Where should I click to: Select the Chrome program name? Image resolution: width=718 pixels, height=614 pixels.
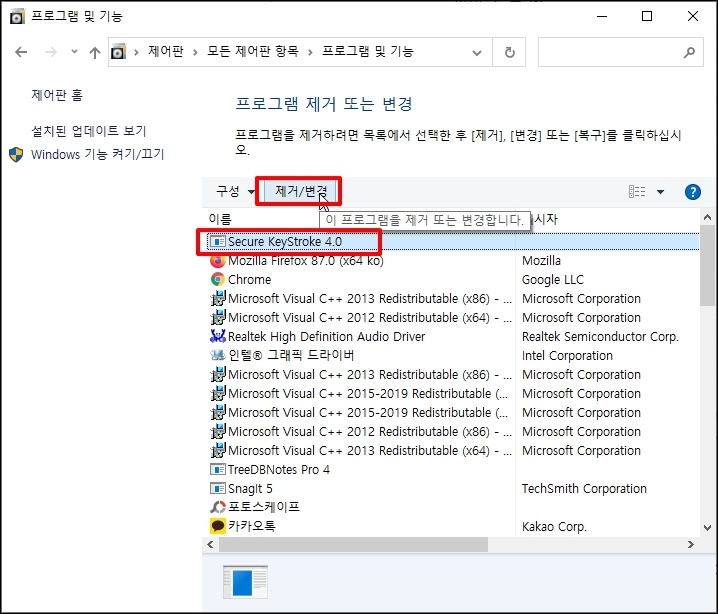point(250,279)
